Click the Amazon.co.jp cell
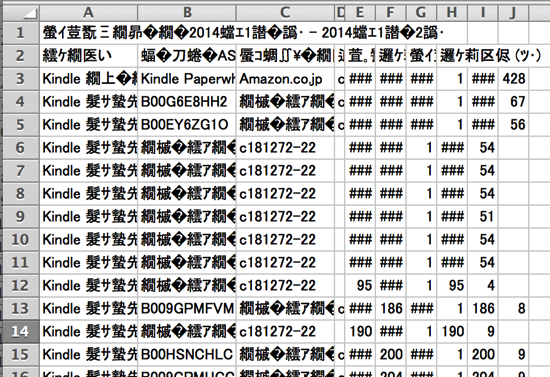The image size is (550, 377). coord(285,79)
